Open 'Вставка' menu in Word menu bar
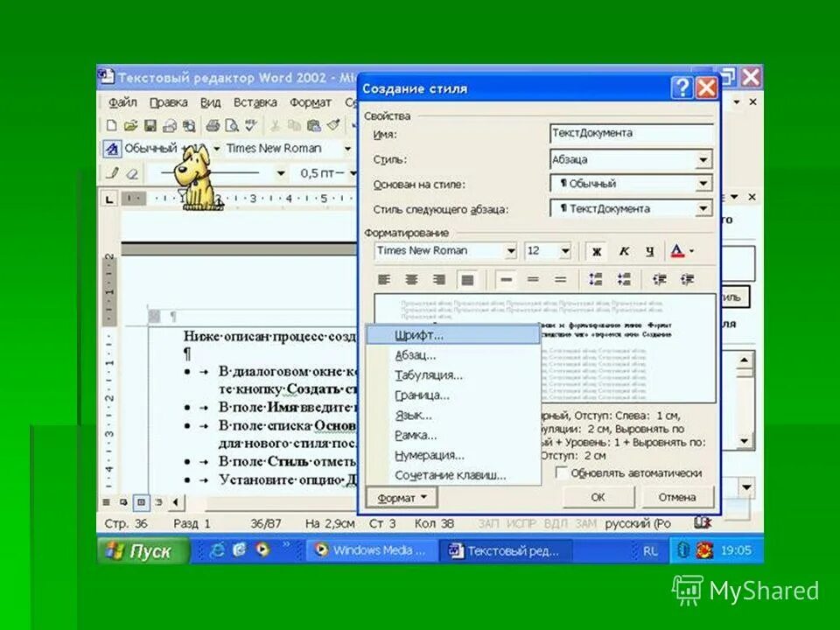 pos(255,102)
